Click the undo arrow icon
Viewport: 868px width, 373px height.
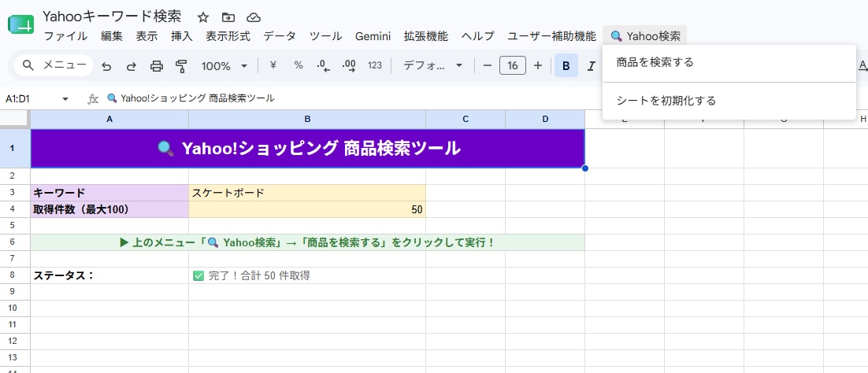tap(106, 66)
